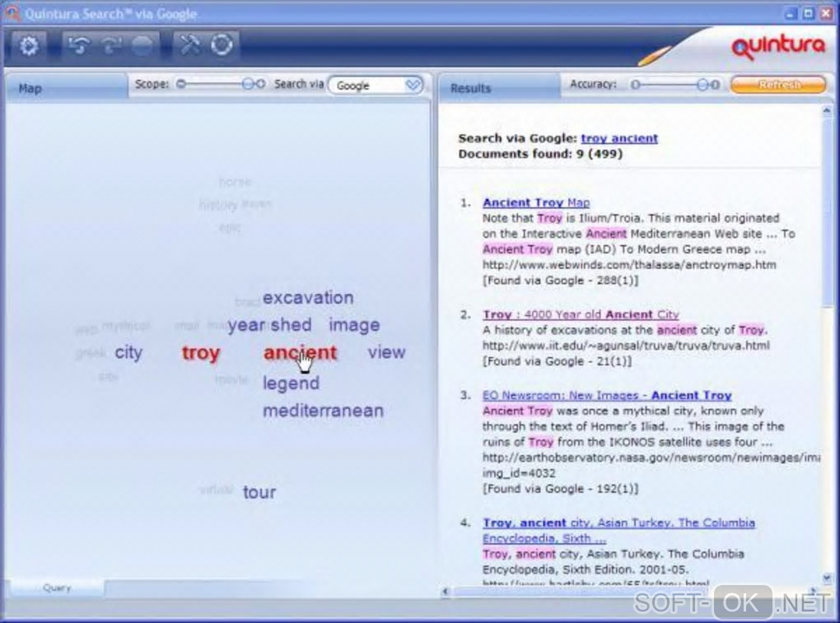Click the word 'year' in the map
Image resolution: width=840 pixels, height=623 pixels.
(x=246, y=325)
